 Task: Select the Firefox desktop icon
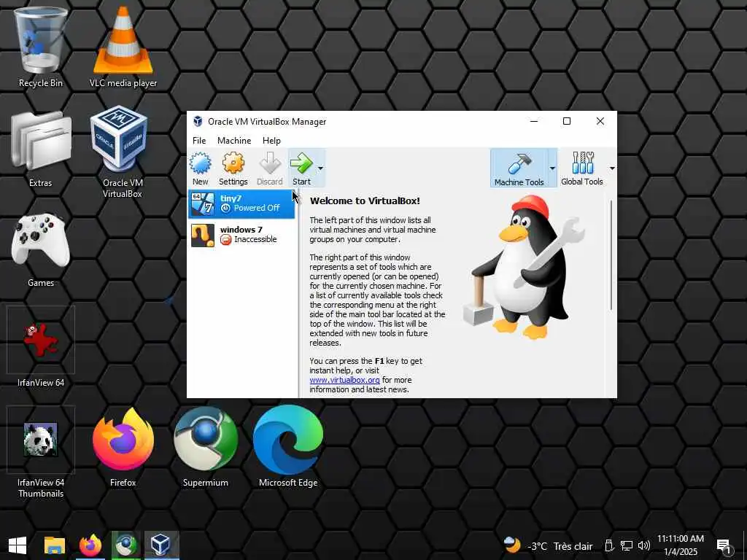[123, 447]
